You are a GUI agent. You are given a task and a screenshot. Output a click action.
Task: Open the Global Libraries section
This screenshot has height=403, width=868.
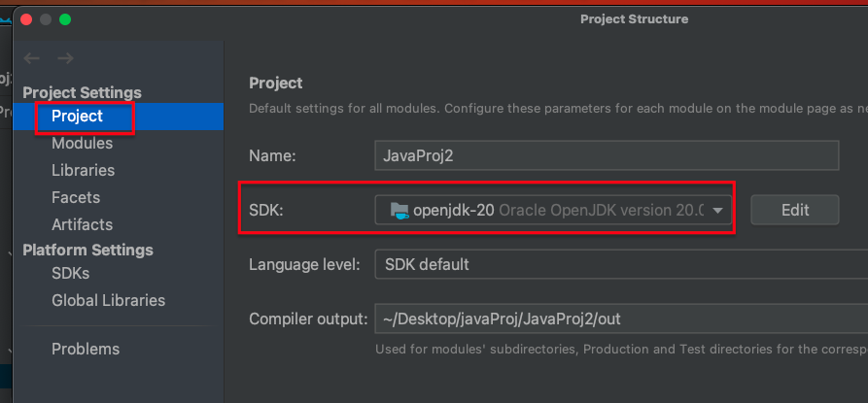tap(109, 300)
